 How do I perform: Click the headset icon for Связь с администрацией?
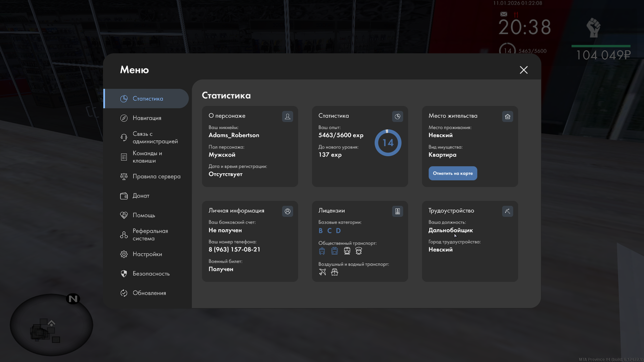click(x=124, y=138)
